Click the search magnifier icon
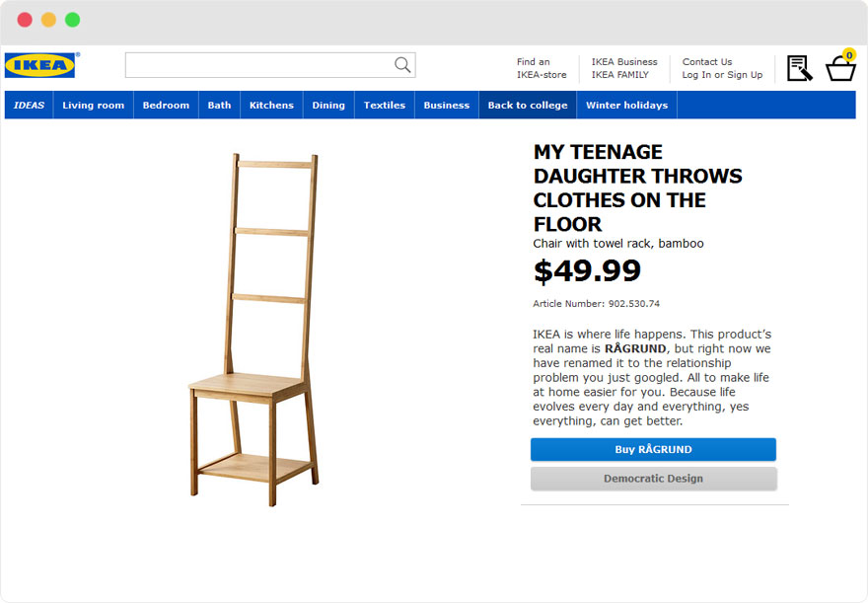Viewport: 868px width, 603px height. tap(402, 65)
